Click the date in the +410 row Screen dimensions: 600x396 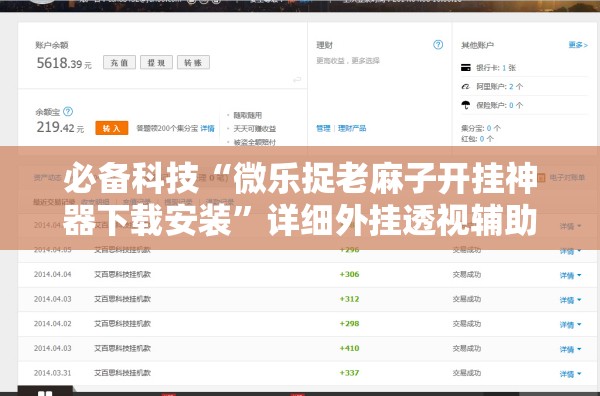point(52,348)
